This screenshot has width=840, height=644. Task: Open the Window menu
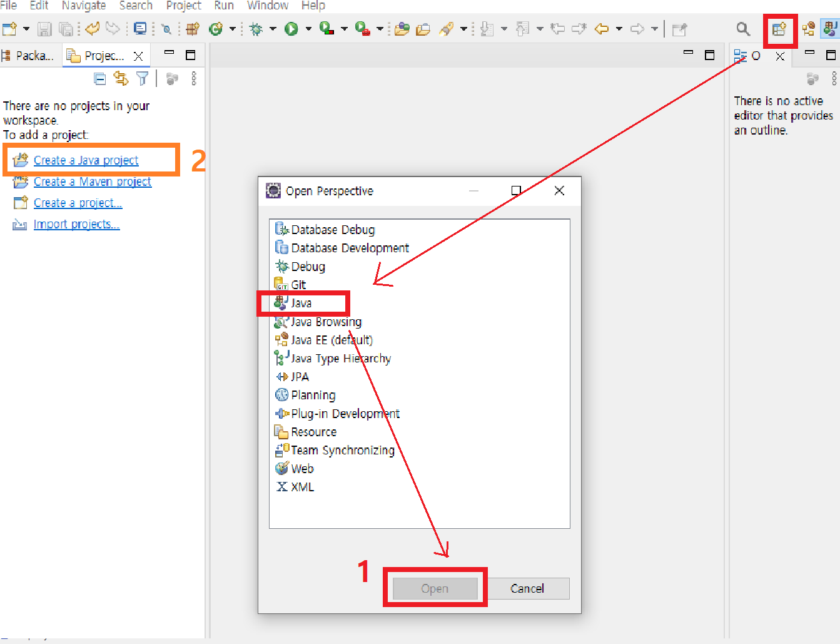click(x=268, y=6)
